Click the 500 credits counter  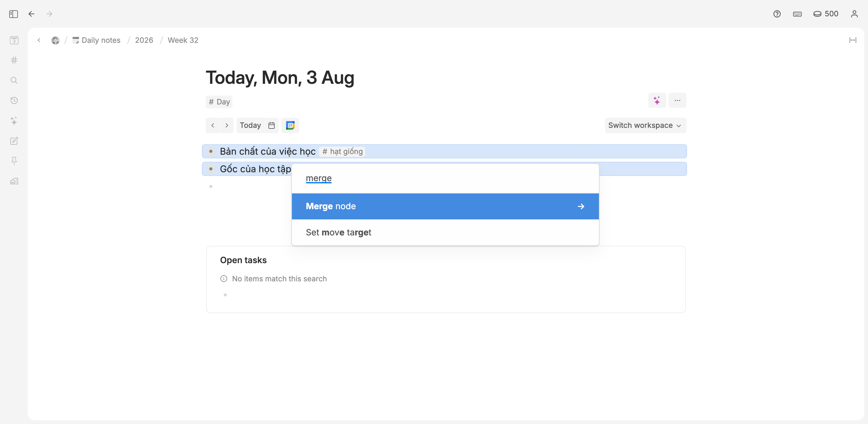(825, 14)
